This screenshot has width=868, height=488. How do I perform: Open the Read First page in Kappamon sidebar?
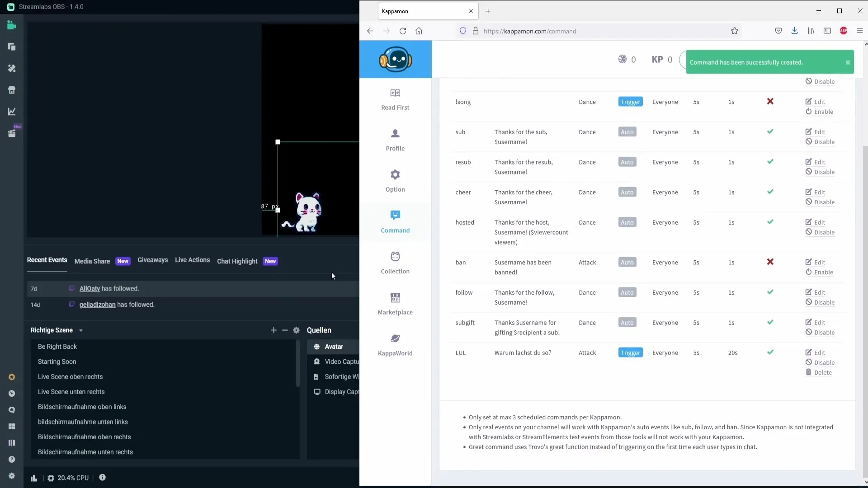pyautogui.click(x=395, y=99)
